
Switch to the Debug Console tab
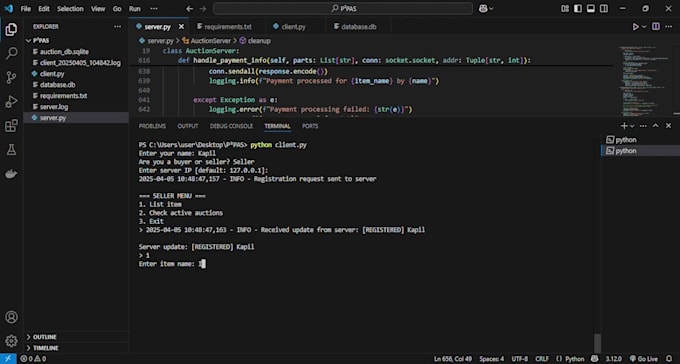[232, 126]
